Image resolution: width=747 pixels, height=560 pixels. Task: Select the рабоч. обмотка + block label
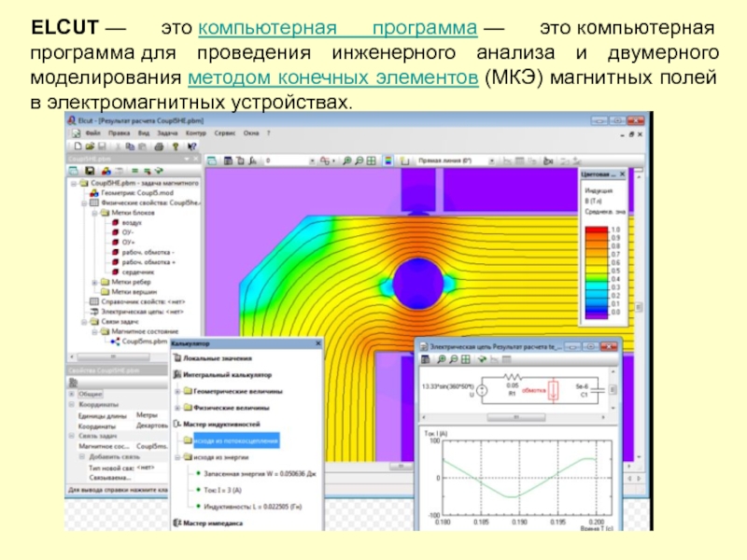(148, 262)
